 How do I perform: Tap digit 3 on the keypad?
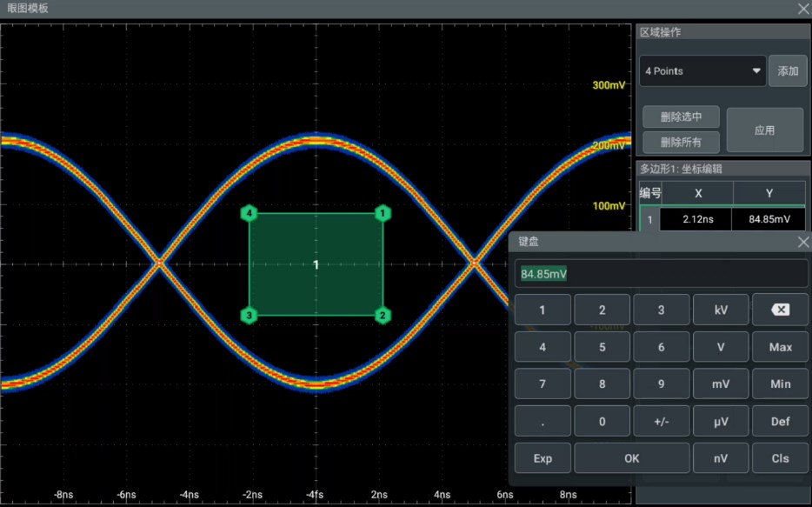(x=662, y=310)
